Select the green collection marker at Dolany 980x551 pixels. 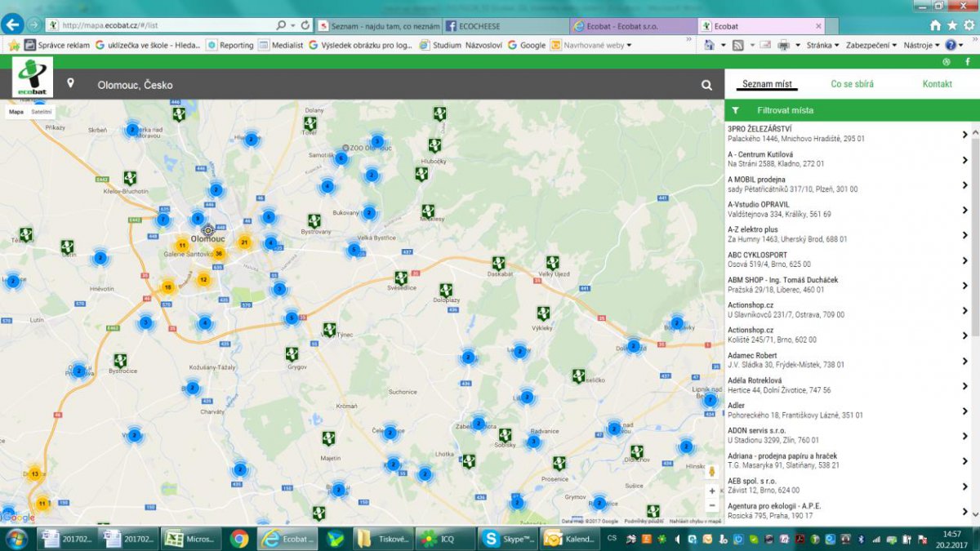tap(310, 123)
